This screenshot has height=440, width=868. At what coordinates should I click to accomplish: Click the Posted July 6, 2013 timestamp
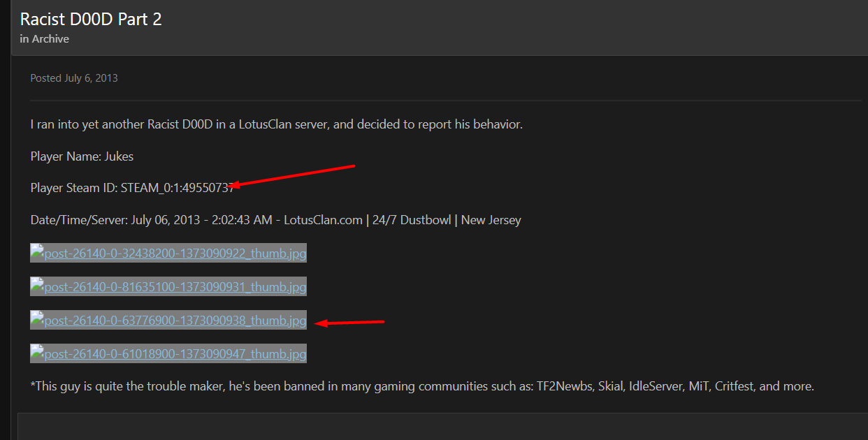74,78
